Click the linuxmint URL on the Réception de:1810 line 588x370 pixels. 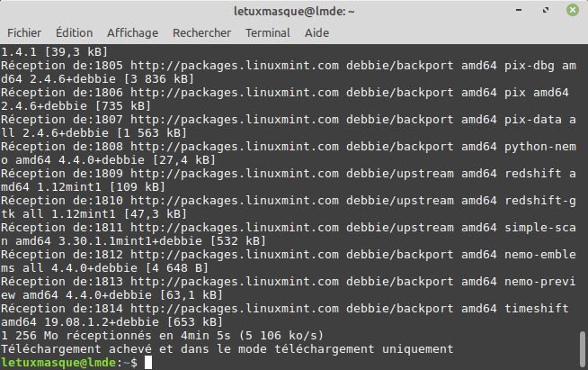coord(234,200)
